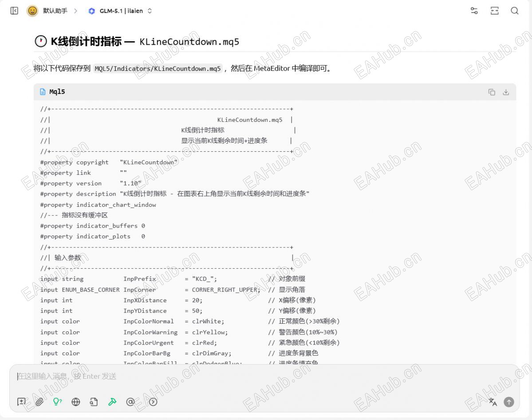Screen dimensions: 532x420
Task: Click the smiley assistant avatar
Action: tap(32, 11)
